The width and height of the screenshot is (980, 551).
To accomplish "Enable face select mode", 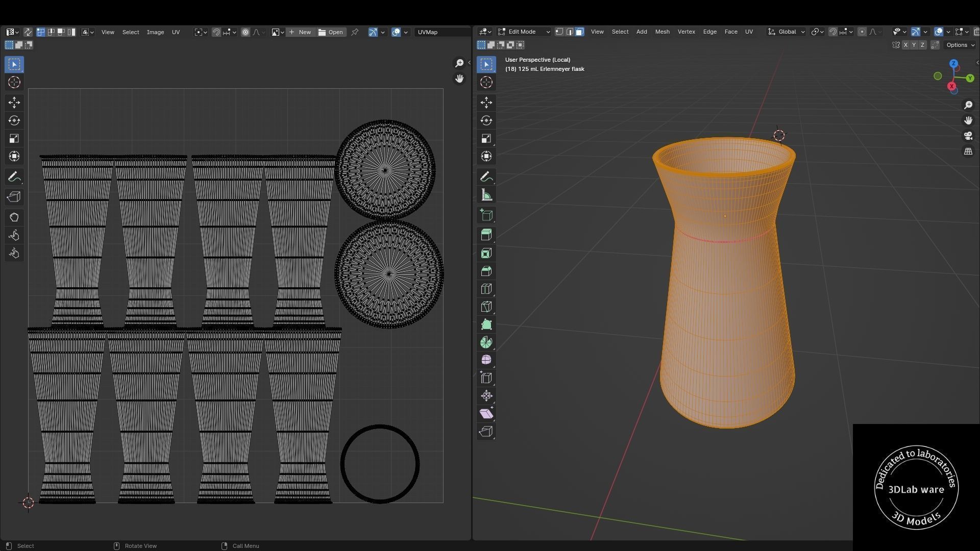I will click(580, 32).
